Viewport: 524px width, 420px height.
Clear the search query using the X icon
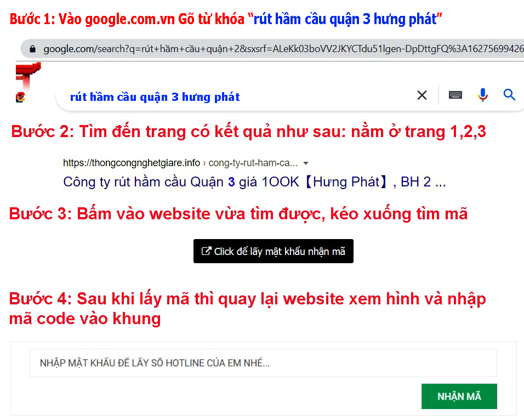tap(422, 95)
